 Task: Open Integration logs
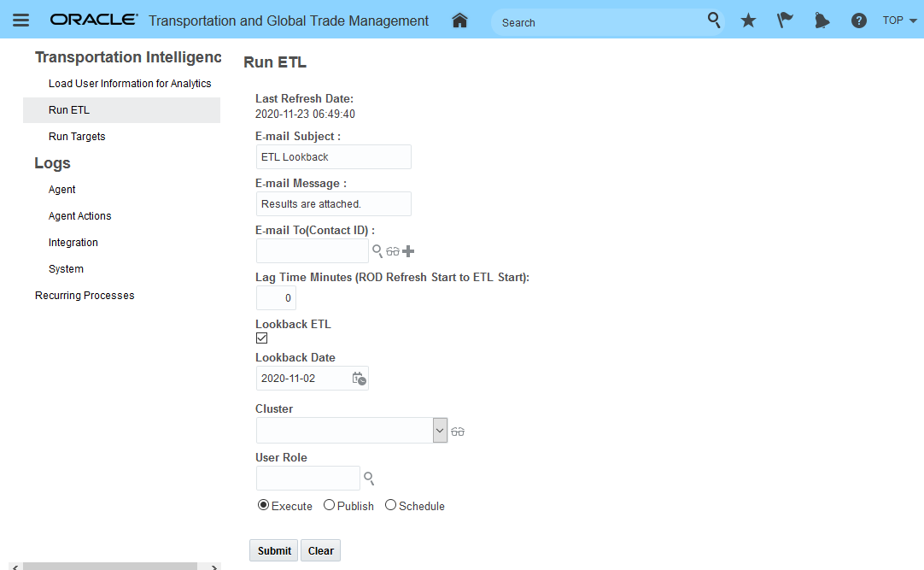[x=73, y=242]
